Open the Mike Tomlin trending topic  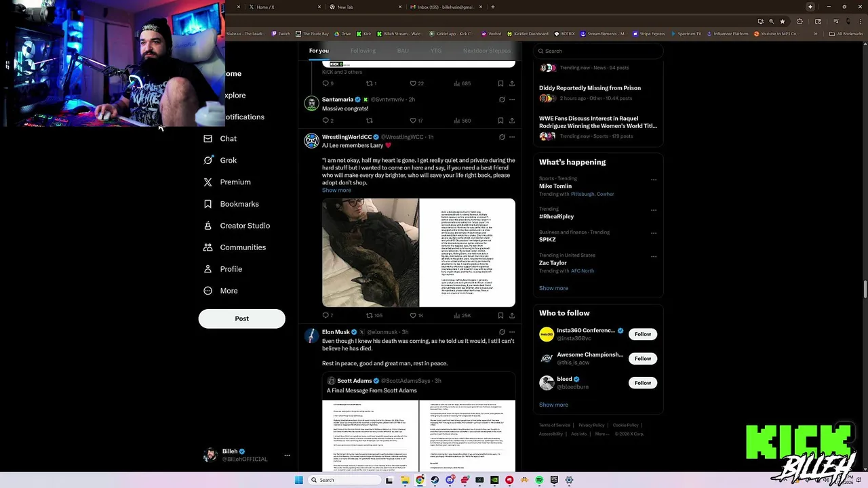pos(555,186)
